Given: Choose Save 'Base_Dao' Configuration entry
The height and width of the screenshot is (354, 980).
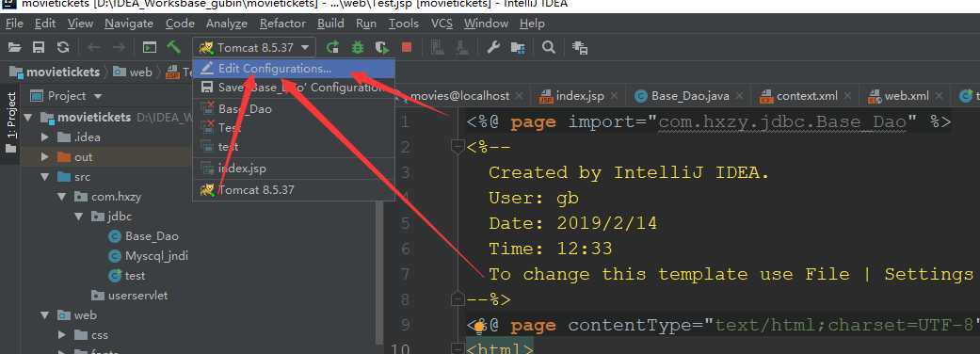Looking at the screenshot, I should 295,87.
